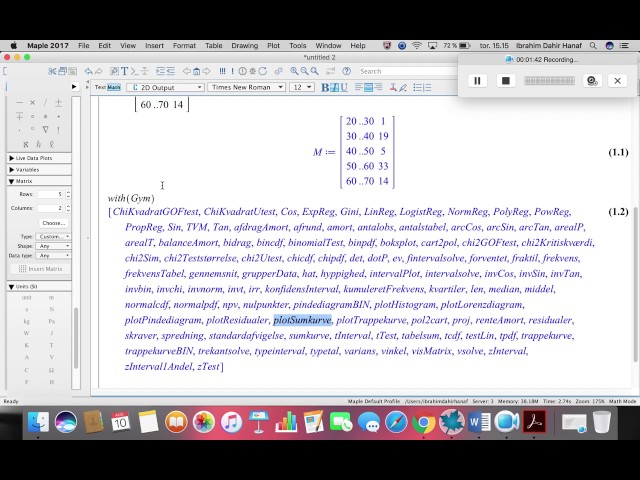
Task: Undo the last action
Action: pyautogui.click(x=89, y=71)
